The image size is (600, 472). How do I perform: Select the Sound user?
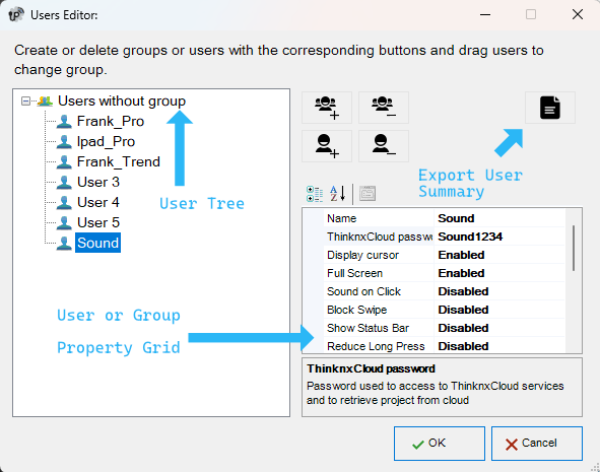coord(98,243)
